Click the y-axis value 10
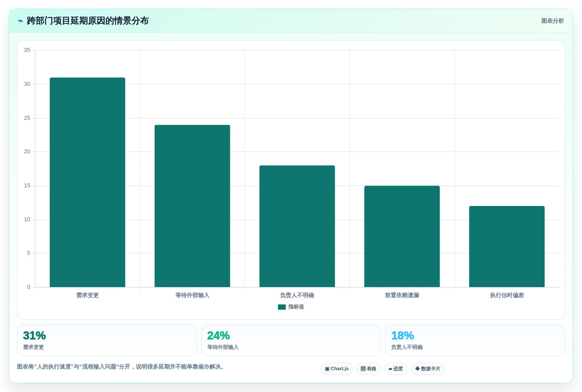Image resolution: width=582 pixels, height=392 pixels. point(27,220)
